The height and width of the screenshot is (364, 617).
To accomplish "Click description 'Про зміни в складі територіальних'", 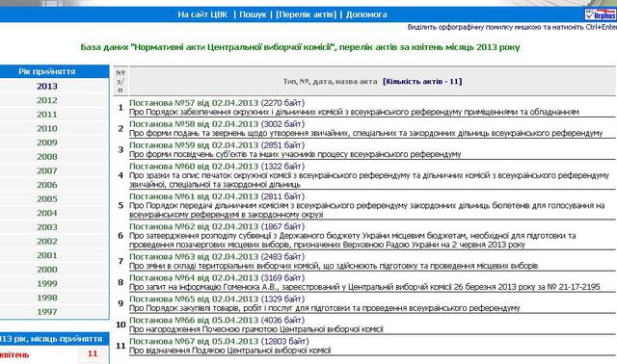I will [x=334, y=266].
